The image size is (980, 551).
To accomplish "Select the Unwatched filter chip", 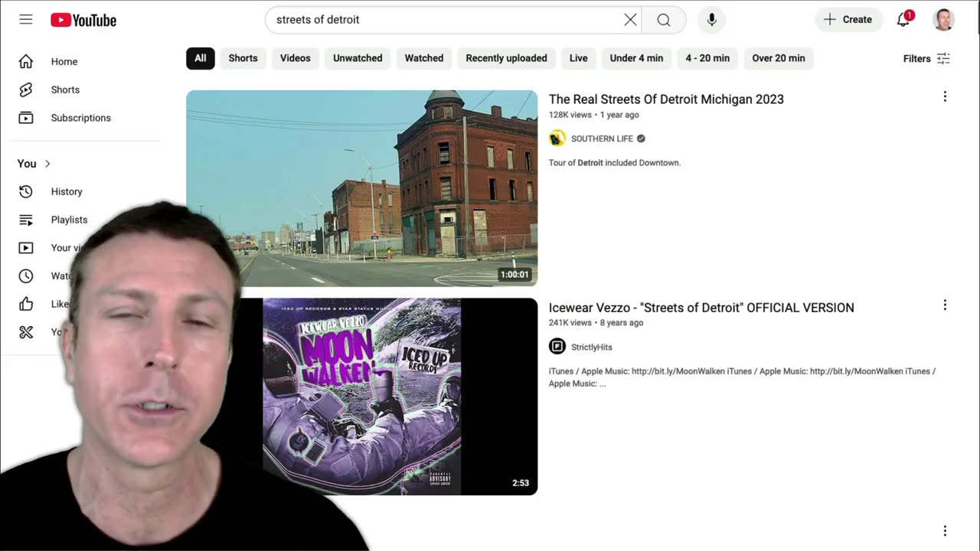I will pos(358,58).
